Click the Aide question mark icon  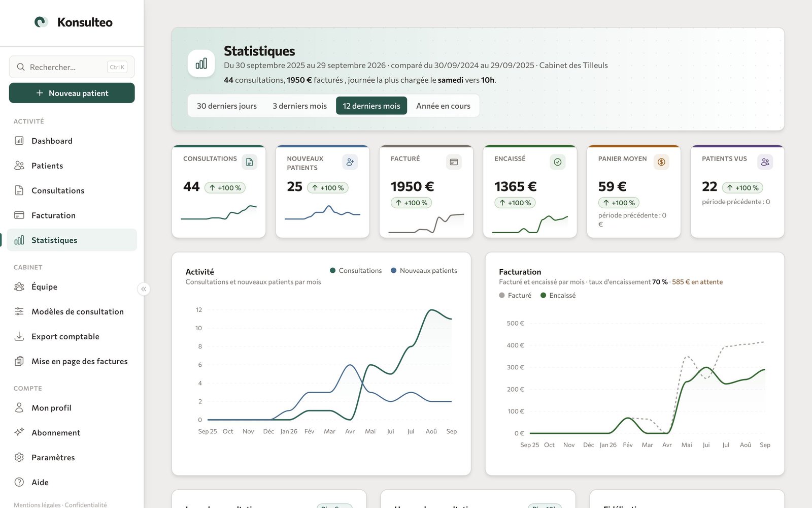point(19,482)
